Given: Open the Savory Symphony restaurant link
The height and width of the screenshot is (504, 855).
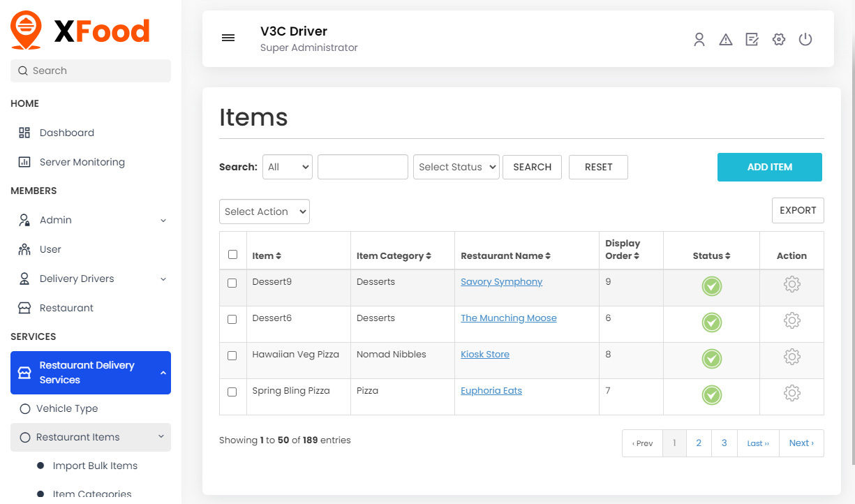Looking at the screenshot, I should pos(501,282).
